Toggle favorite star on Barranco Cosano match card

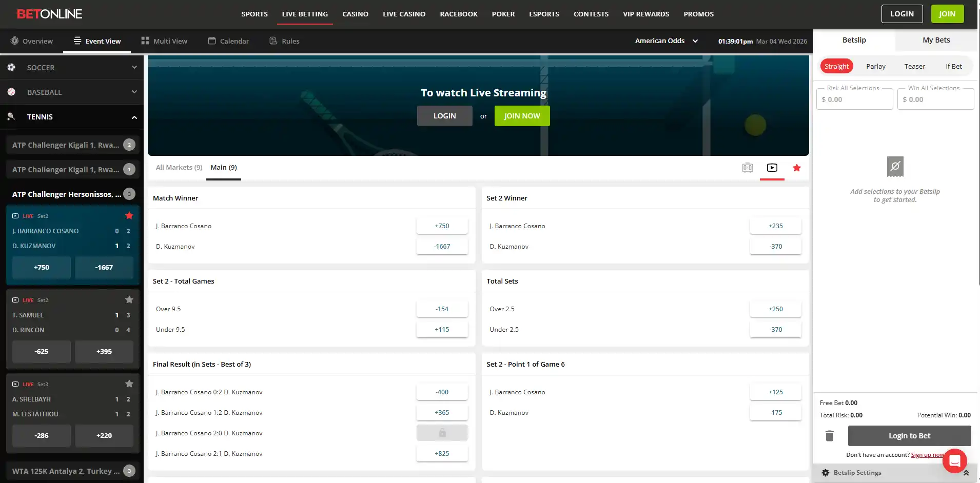pyautogui.click(x=129, y=216)
